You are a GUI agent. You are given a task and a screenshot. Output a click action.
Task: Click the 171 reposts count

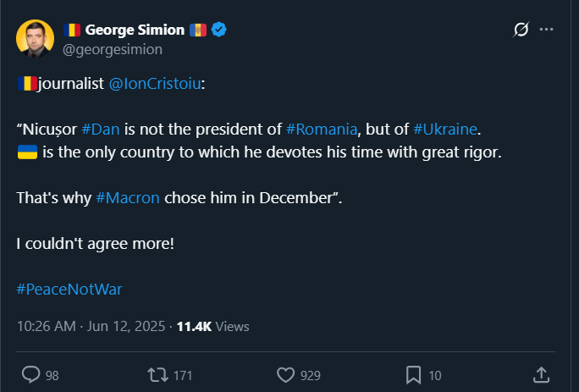click(183, 375)
